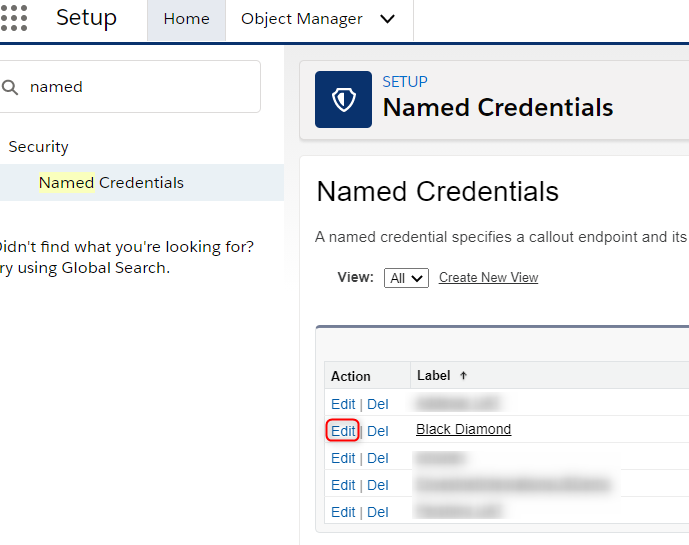Click Edit on the last credential row
689x545 pixels.
[x=343, y=512]
